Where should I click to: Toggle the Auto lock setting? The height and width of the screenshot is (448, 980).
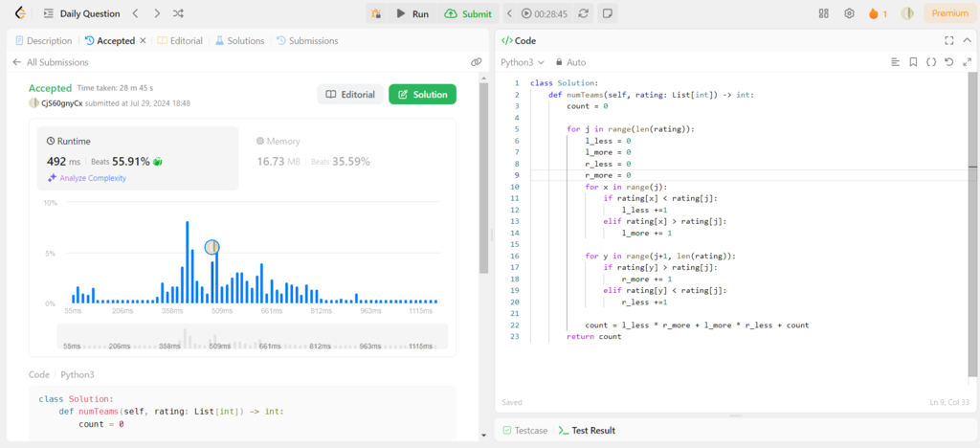[570, 62]
